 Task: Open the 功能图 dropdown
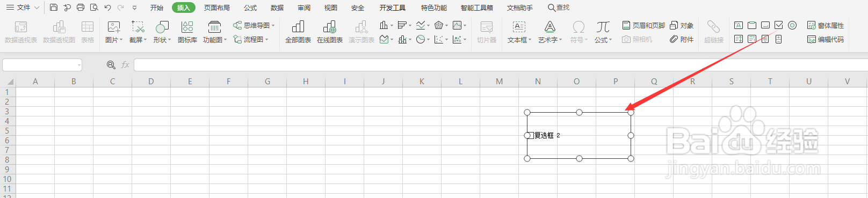click(215, 32)
